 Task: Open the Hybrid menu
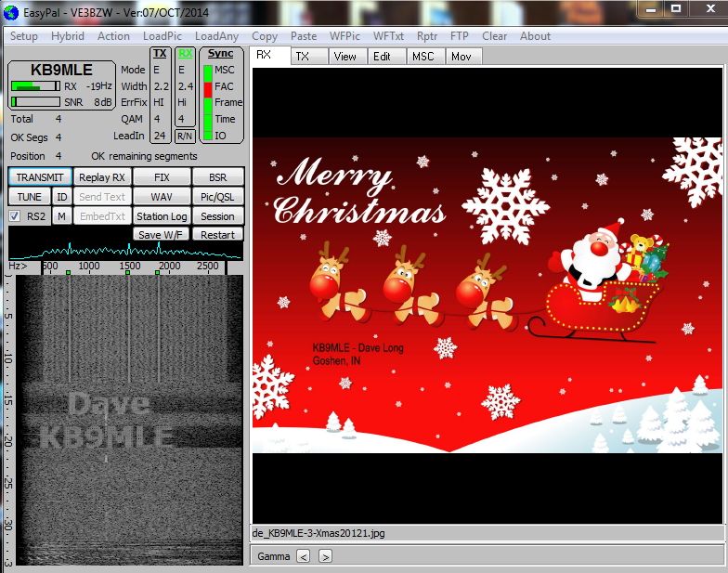coord(68,36)
